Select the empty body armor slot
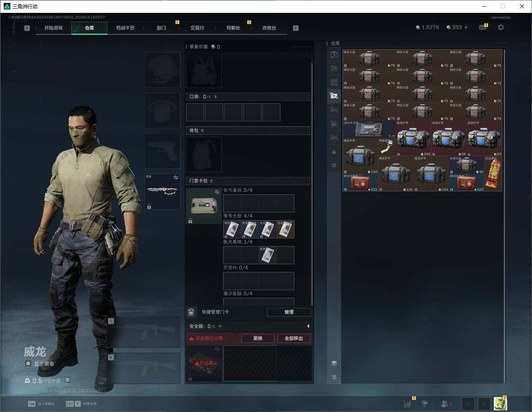 [163, 110]
